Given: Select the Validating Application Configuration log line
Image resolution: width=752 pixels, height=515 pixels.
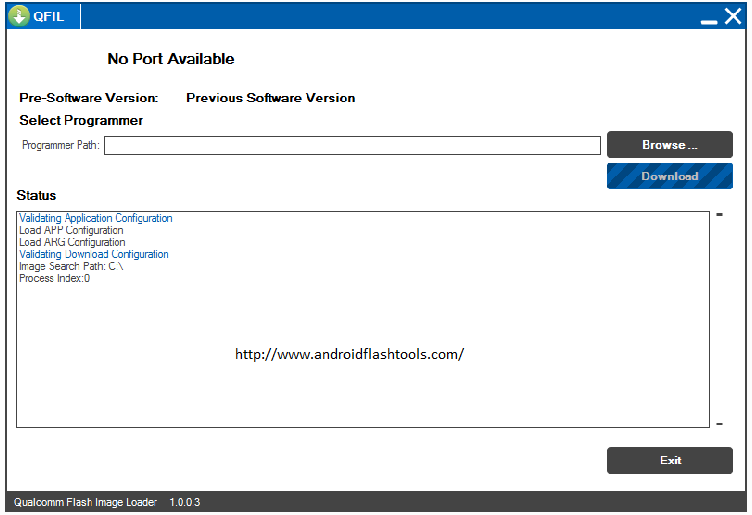Looking at the screenshot, I should coord(96,218).
